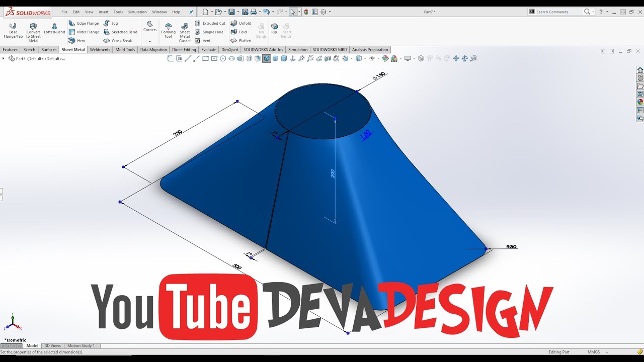Viewport: 644px width, 362px height.
Task: Open the Forming Tool
Action: (x=168, y=31)
